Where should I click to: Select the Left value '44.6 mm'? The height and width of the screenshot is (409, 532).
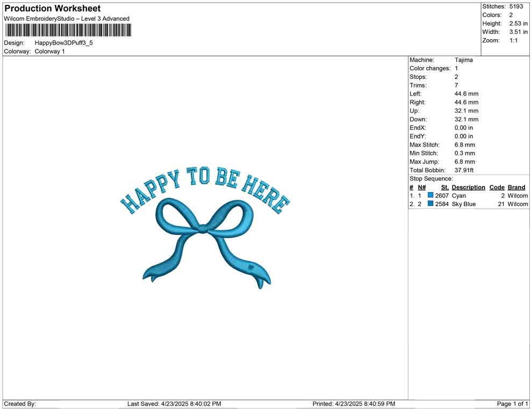[x=466, y=93]
